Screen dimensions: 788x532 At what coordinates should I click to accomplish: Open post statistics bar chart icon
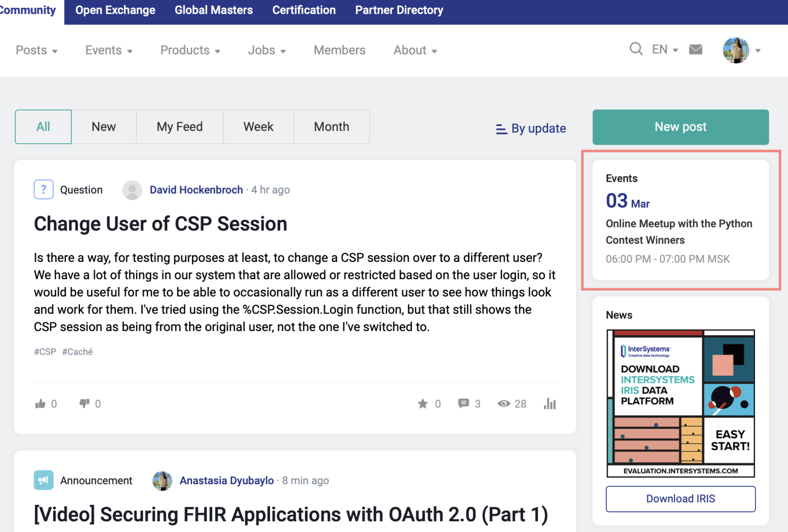point(550,404)
